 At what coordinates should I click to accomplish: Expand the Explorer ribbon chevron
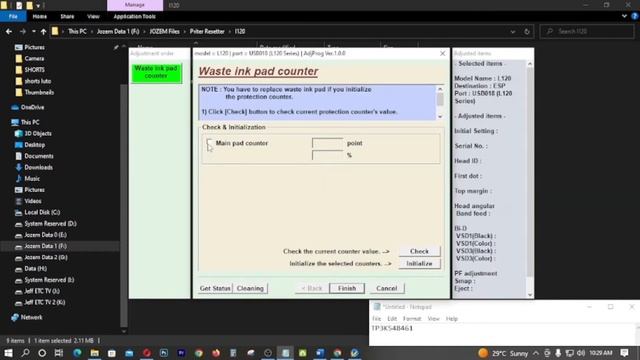click(x=624, y=16)
